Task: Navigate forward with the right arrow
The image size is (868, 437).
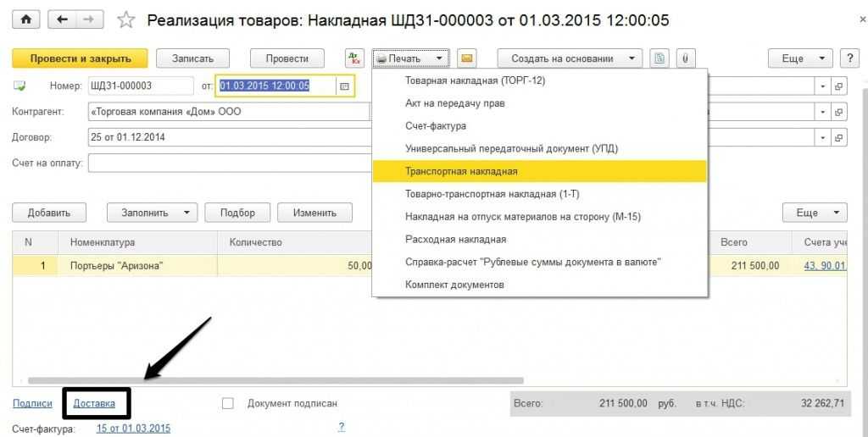Action: tap(87, 20)
